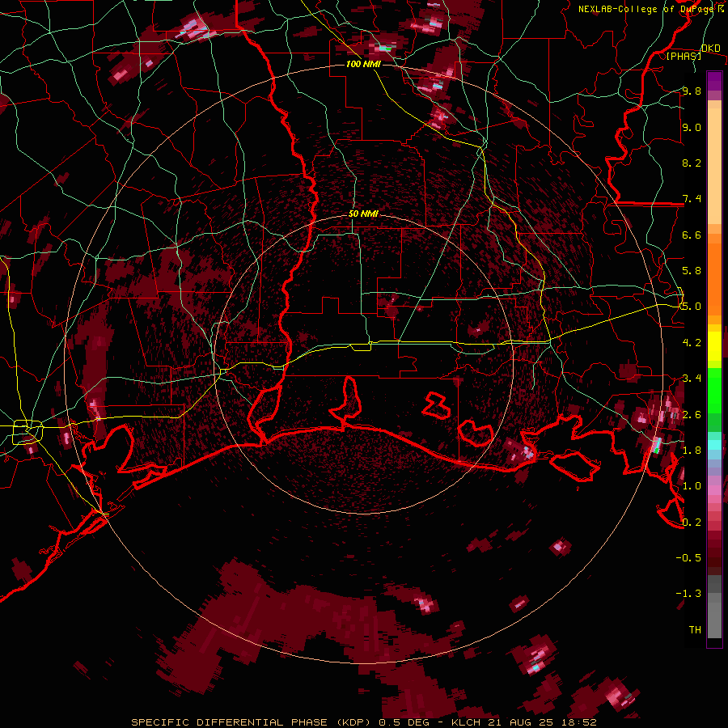728x728 pixels.
Task: Click the 6.6 scale value
Action: (692, 235)
